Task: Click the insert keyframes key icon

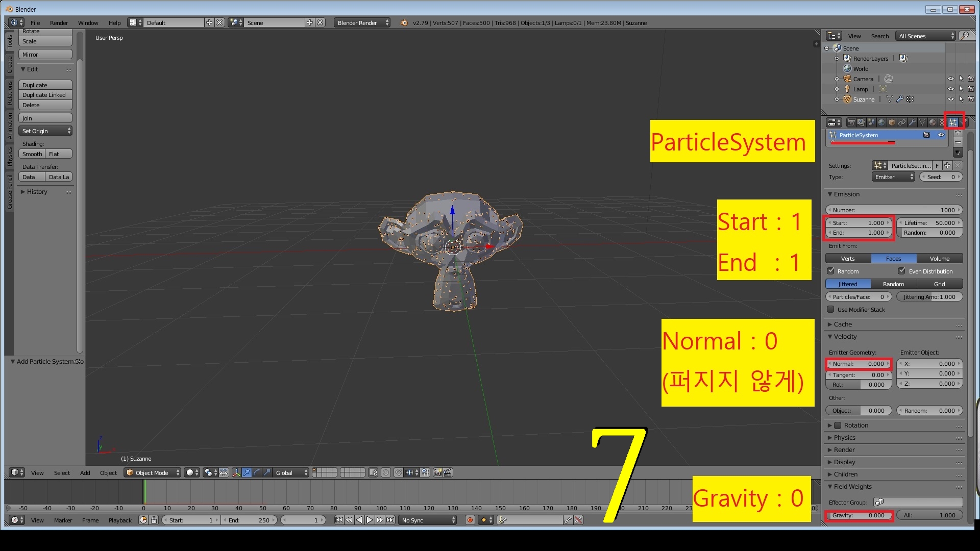Action: (568, 520)
